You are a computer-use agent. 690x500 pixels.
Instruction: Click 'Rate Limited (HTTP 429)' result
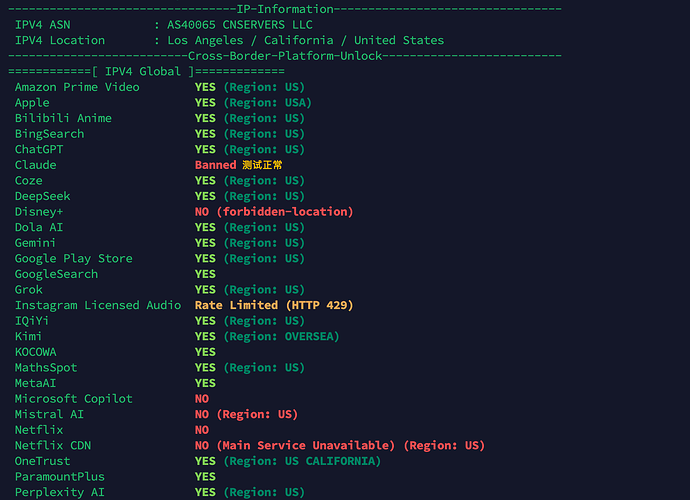coord(274,305)
